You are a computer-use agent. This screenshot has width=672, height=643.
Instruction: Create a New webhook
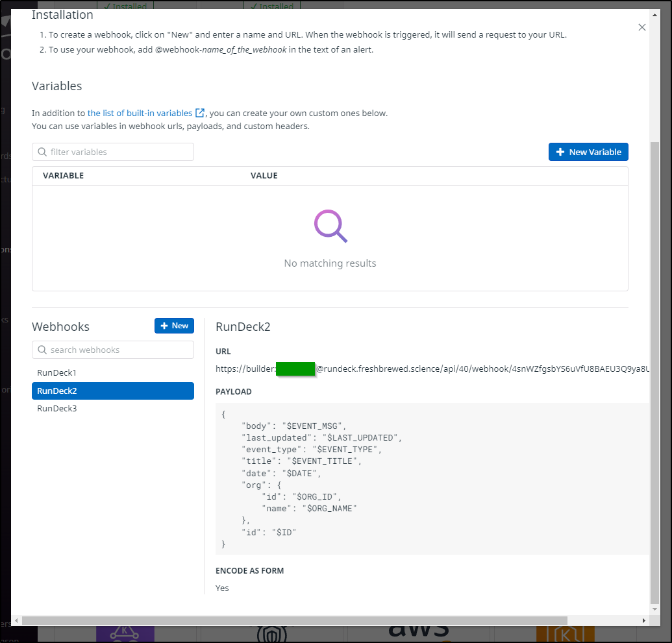(174, 326)
